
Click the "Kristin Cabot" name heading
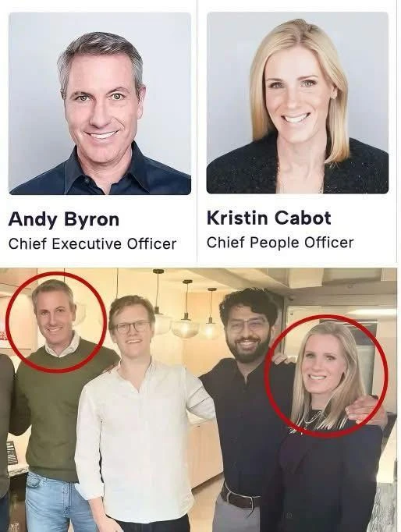pyautogui.click(x=268, y=218)
